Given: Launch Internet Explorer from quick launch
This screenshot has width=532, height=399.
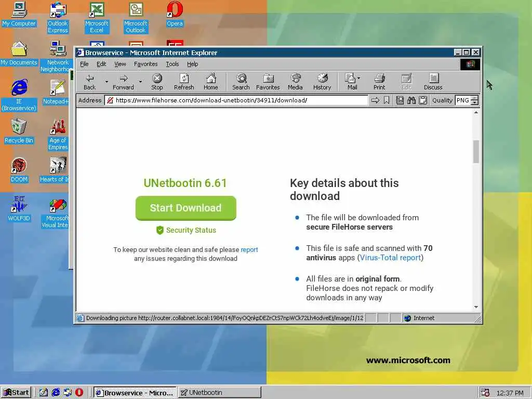Looking at the screenshot, I should tap(55, 392).
